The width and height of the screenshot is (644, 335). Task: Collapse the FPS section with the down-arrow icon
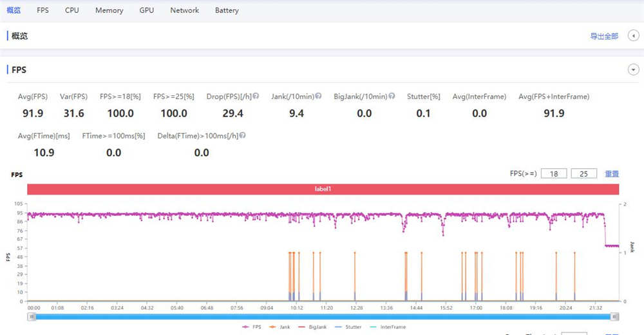(633, 70)
